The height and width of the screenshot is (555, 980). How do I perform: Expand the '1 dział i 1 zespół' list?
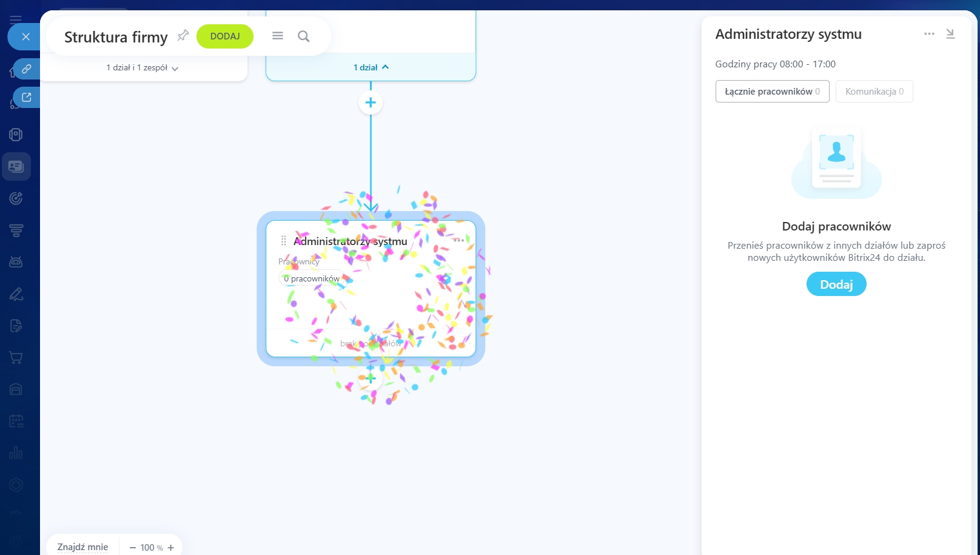pyautogui.click(x=143, y=68)
